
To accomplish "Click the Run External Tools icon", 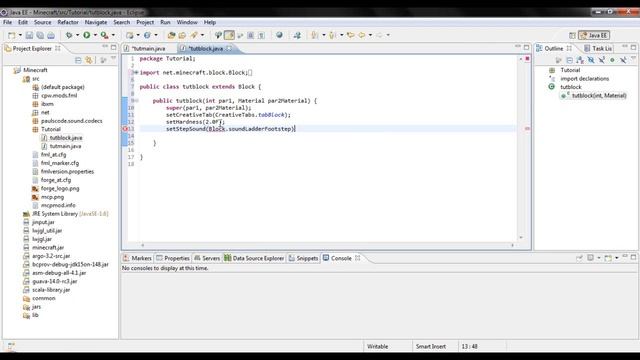I will click(105, 36).
